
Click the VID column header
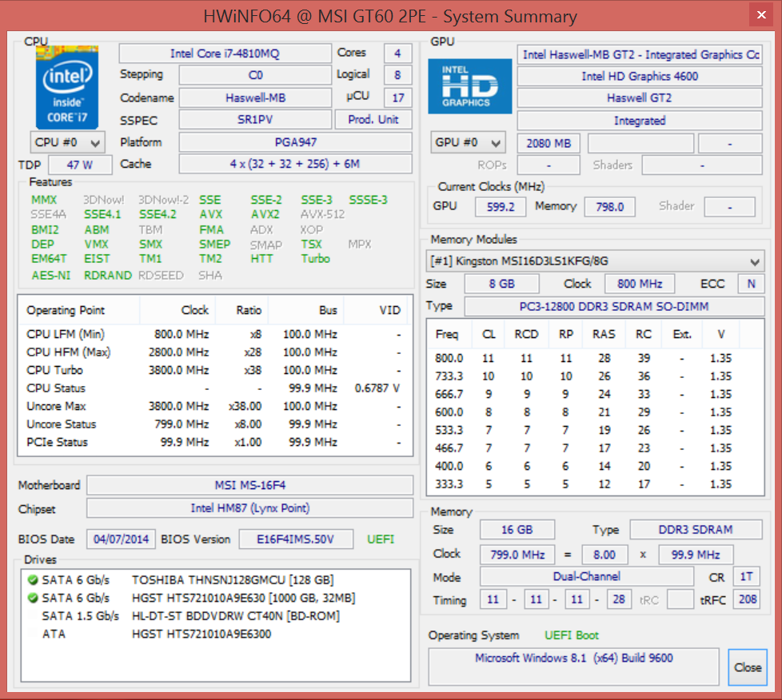[x=376, y=310]
